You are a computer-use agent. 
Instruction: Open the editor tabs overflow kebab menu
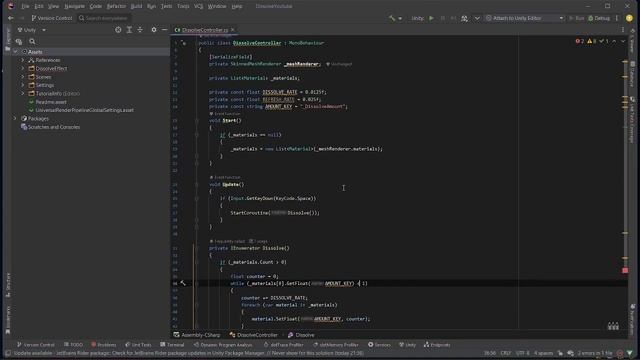tap(623, 30)
